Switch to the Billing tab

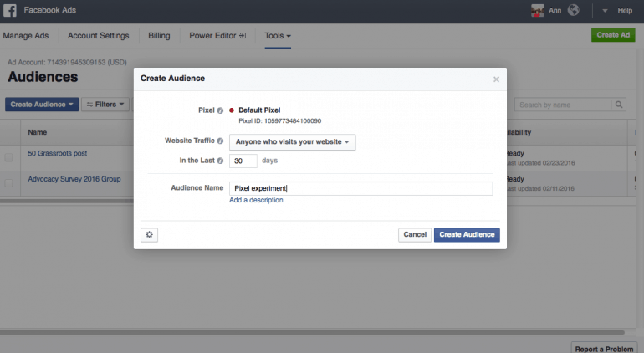coord(159,36)
